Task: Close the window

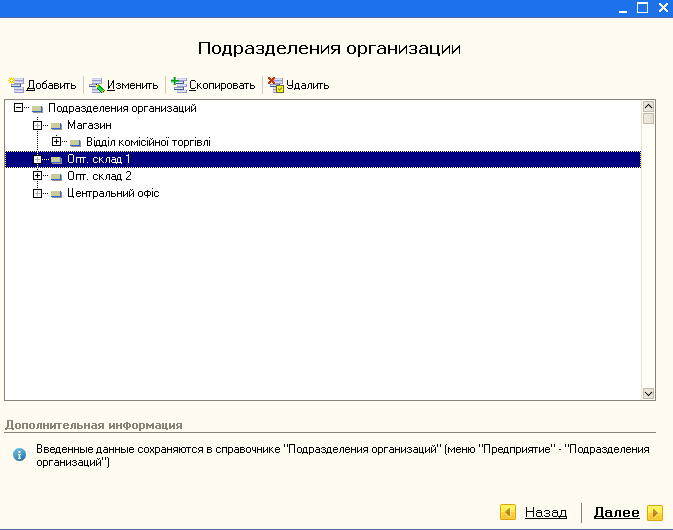Action: click(663, 8)
